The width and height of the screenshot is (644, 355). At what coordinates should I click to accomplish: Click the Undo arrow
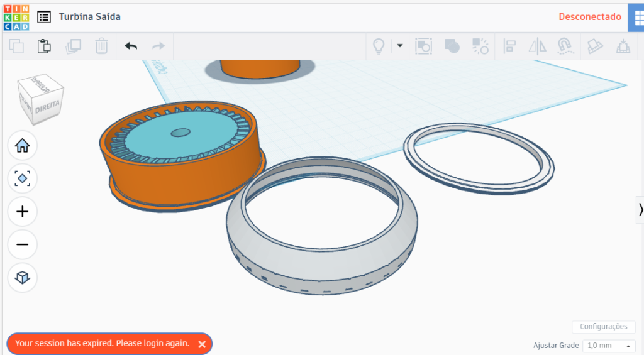(131, 46)
